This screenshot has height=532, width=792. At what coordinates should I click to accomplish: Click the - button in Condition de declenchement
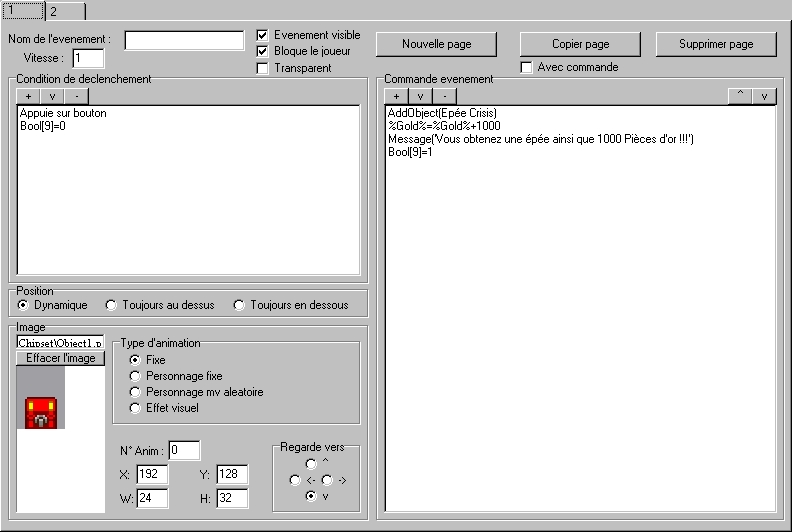[77, 96]
